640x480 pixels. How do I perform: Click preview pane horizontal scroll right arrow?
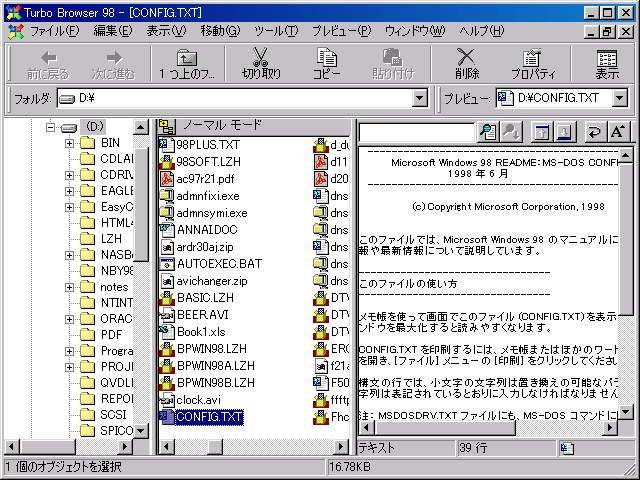610,428
